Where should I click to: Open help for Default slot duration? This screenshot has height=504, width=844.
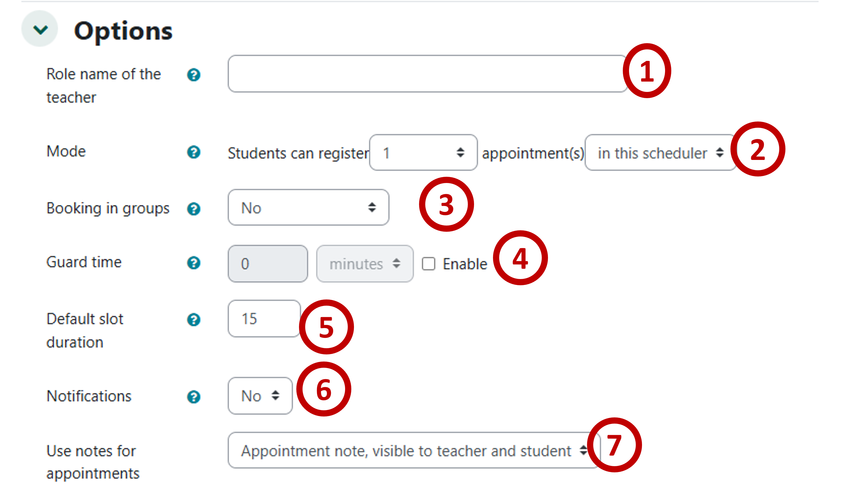193,319
